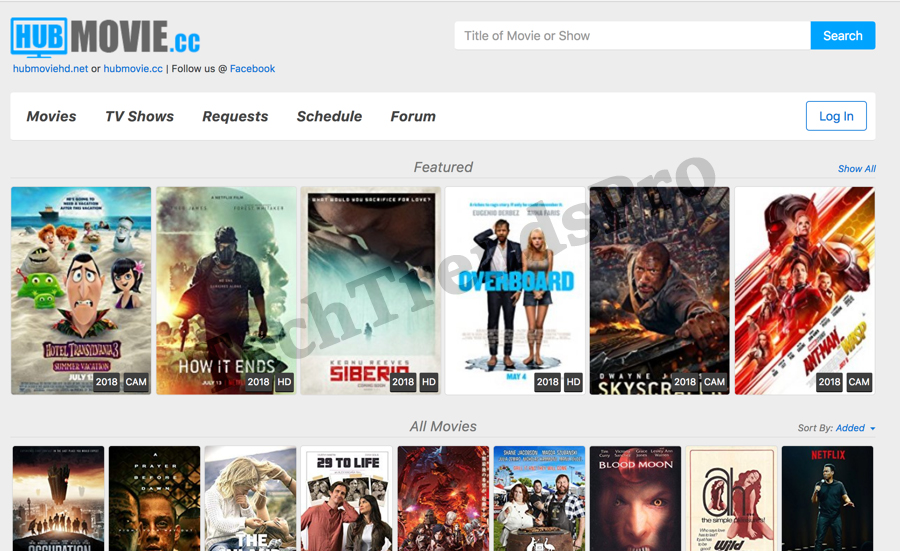Image resolution: width=900 pixels, height=551 pixels.
Task: Click HD badge on Siberia poster
Action: [429, 382]
